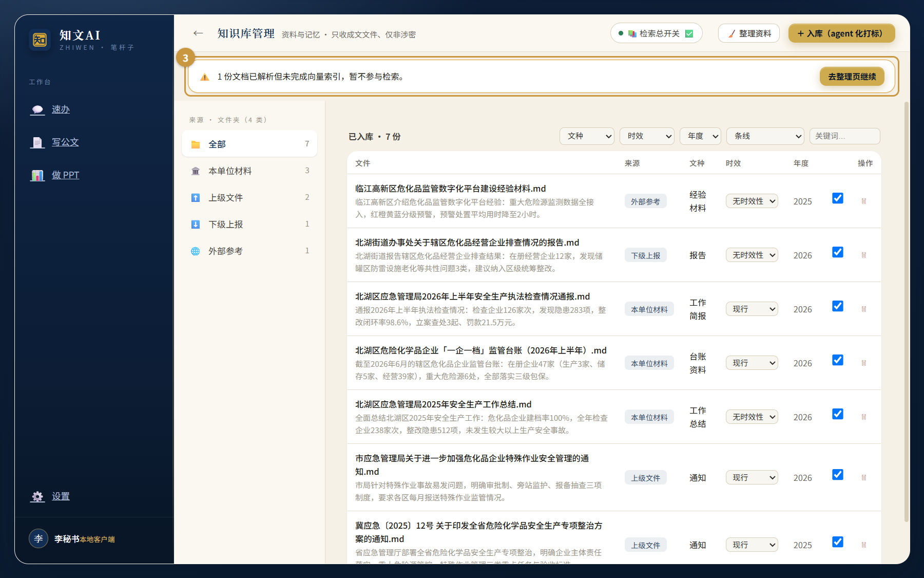
Task: Open the 文种 filter dropdown
Action: tap(587, 136)
